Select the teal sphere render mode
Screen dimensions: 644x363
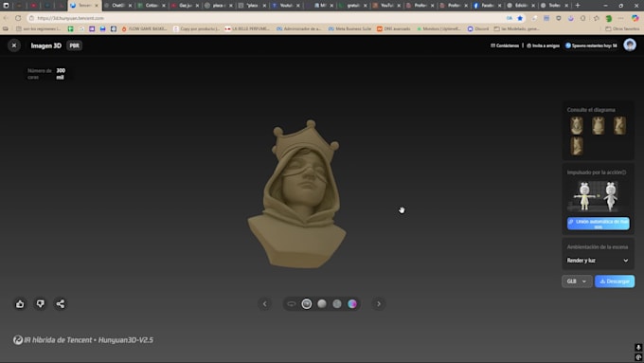coord(337,304)
